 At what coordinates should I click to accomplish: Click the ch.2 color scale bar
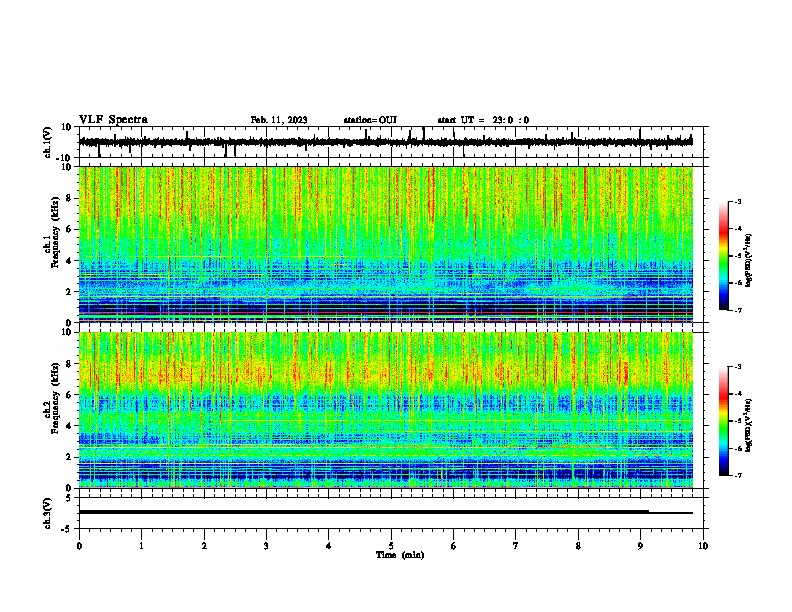723,421
